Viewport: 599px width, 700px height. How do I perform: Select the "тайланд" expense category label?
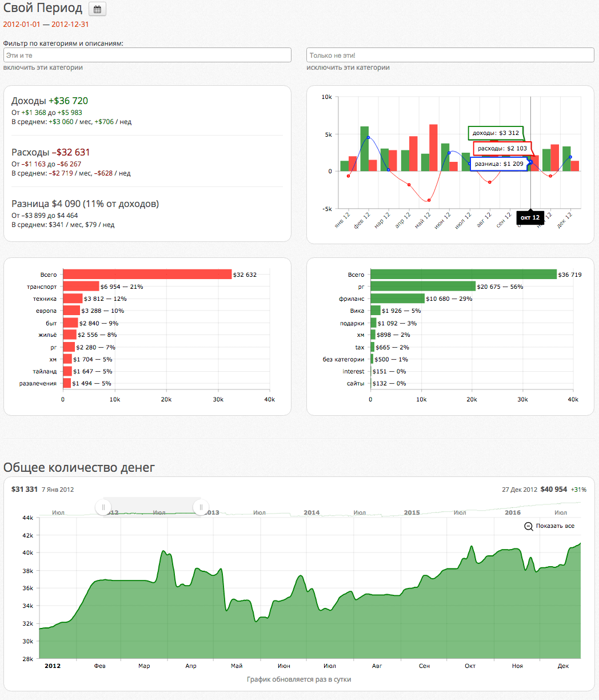[x=45, y=371]
